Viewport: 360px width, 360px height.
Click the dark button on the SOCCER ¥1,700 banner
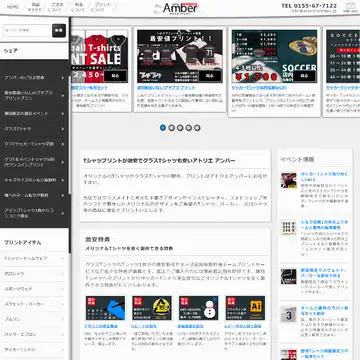point(304,76)
